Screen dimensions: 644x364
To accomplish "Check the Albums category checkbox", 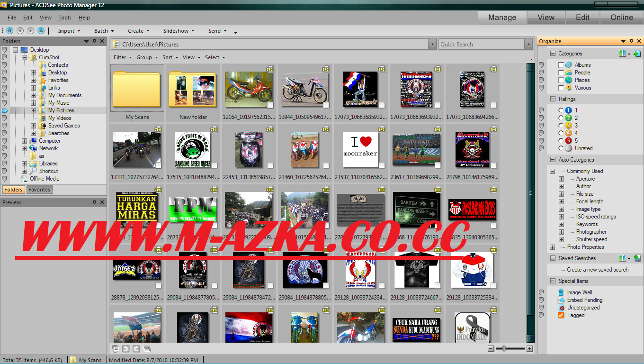I will pos(561,65).
